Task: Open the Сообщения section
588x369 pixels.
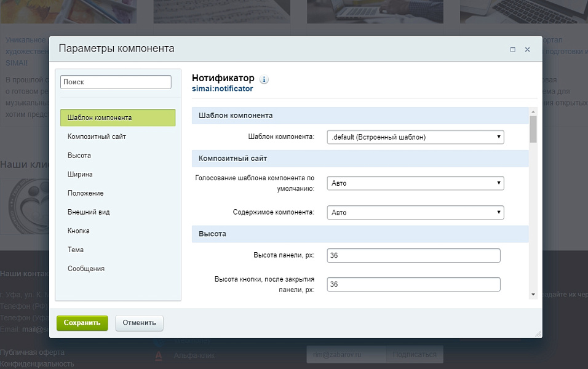Action: click(x=86, y=269)
